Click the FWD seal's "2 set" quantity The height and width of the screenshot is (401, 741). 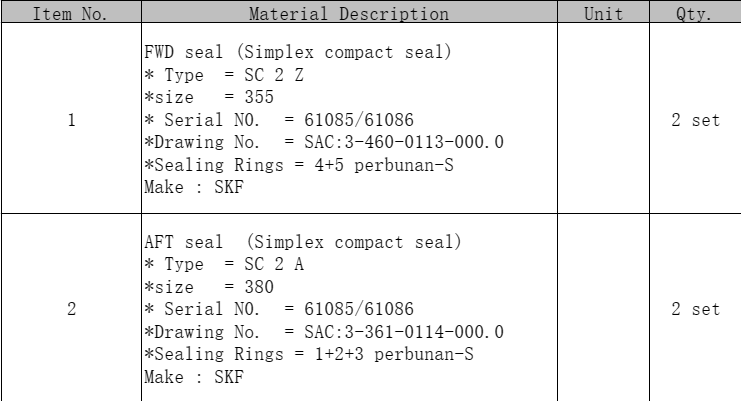coord(694,119)
